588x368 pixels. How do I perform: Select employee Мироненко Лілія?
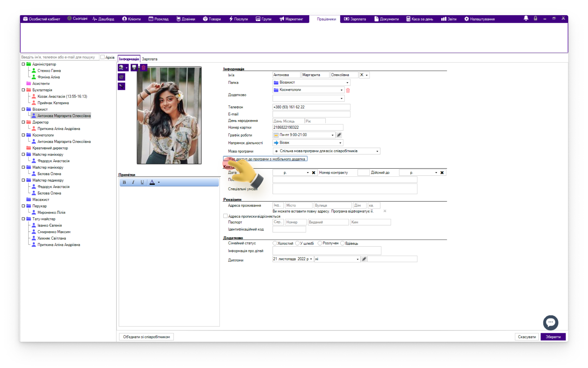click(x=51, y=213)
